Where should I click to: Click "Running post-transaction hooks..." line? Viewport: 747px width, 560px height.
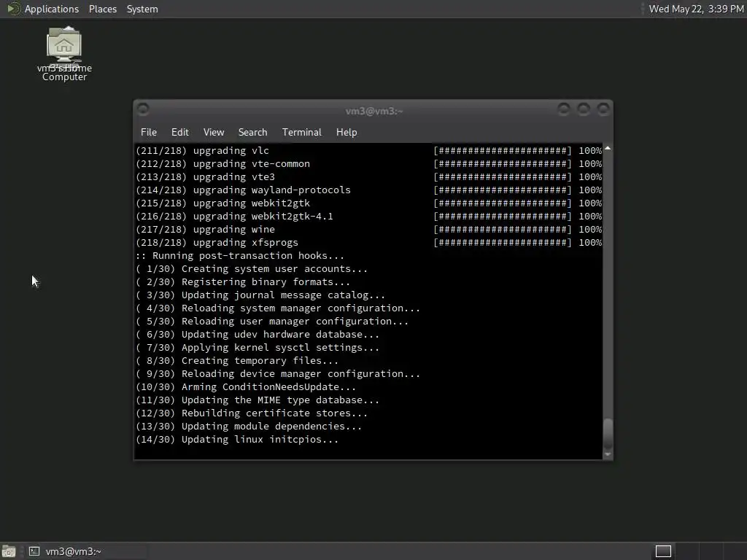click(x=240, y=256)
